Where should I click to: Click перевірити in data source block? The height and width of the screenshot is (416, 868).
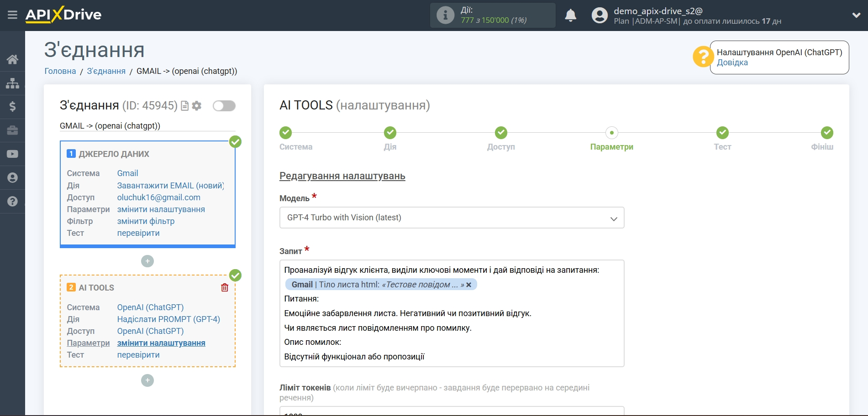coord(138,233)
